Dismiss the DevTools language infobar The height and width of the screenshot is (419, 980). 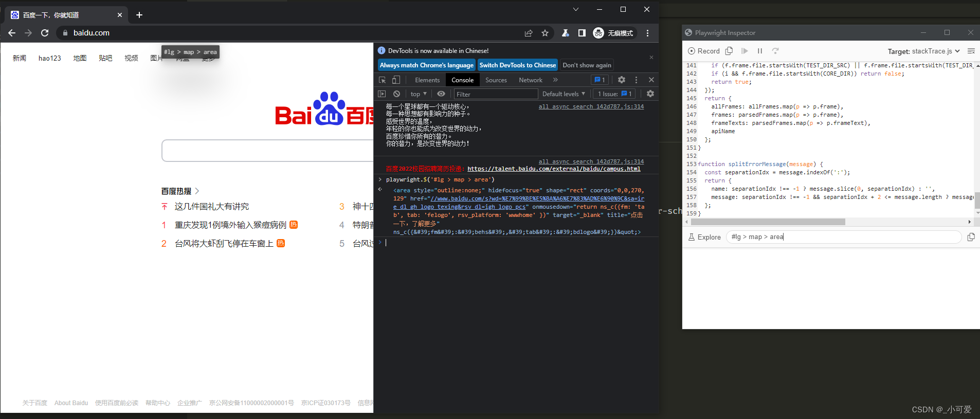pyautogui.click(x=651, y=57)
